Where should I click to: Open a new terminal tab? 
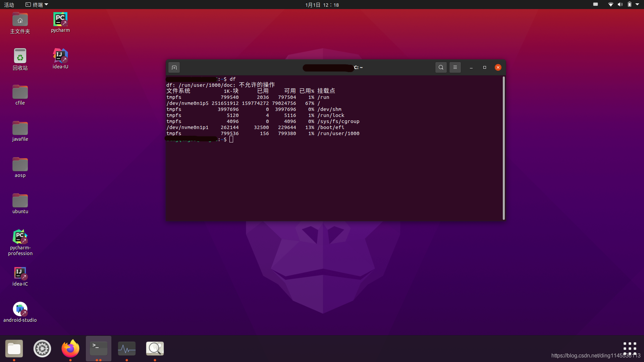[174, 67]
